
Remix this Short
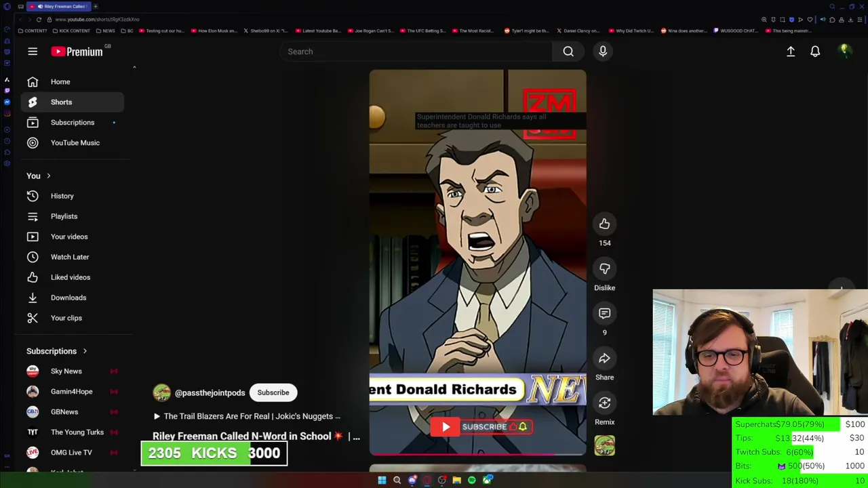coord(604,403)
